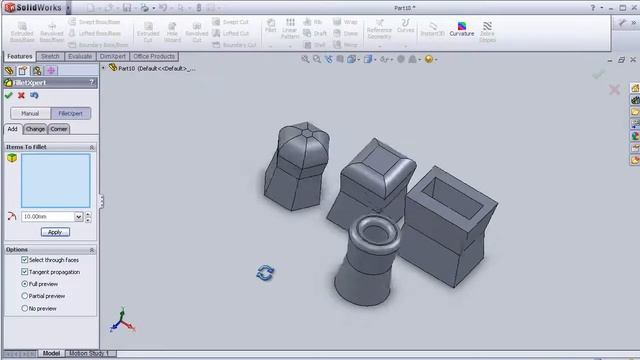Click the Zoom to Area icon
The height and width of the screenshot is (360, 640).
pos(317,59)
